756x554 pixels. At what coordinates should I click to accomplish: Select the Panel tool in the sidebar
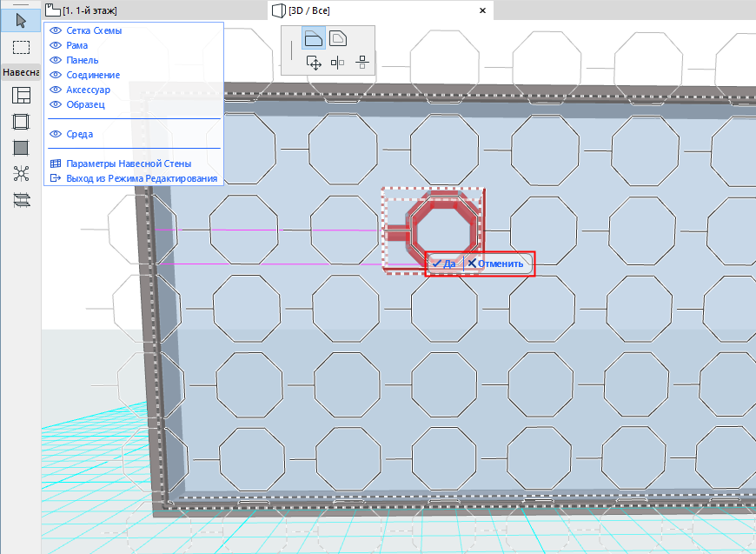19,148
